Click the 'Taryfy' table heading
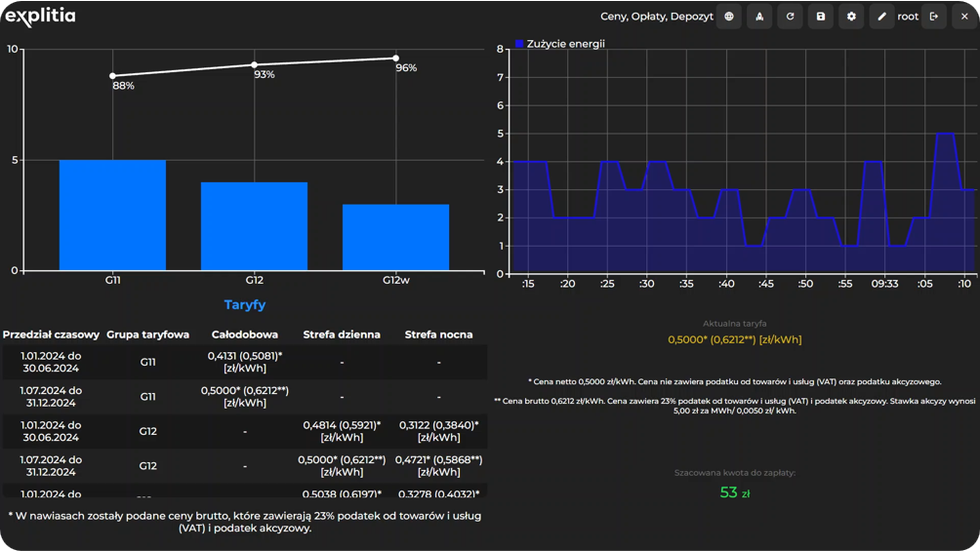This screenshot has height=551, width=980. tap(245, 305)
